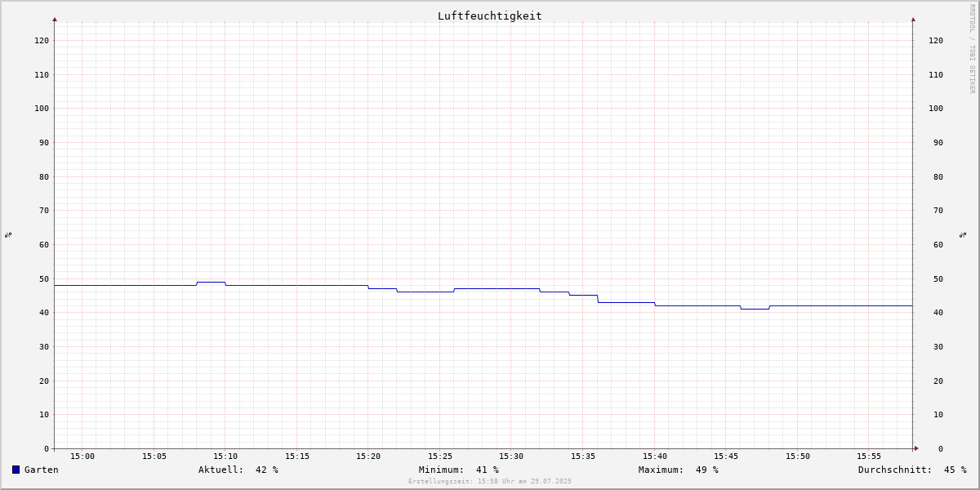Click the 15:00 time axis label

pyautogui.click(x=82, y=456)
